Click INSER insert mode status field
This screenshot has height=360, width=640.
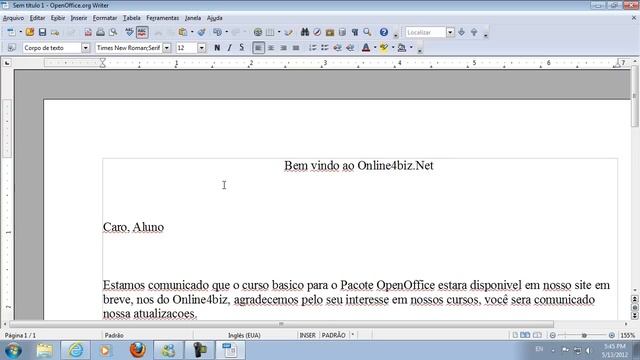tap(307, 335)
